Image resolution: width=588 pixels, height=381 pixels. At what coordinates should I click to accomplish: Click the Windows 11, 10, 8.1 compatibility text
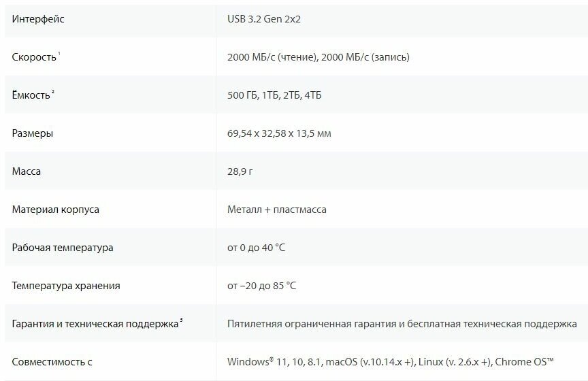point(275,362)
